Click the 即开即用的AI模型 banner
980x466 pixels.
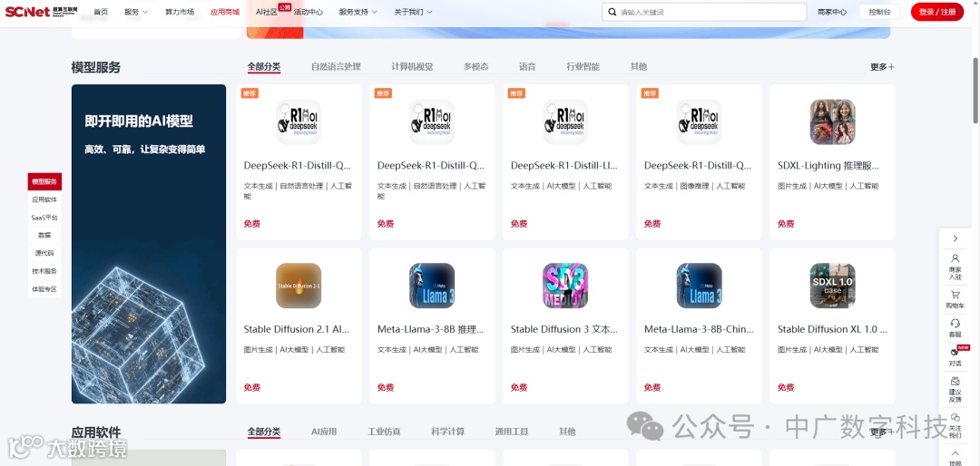[149, 244]
